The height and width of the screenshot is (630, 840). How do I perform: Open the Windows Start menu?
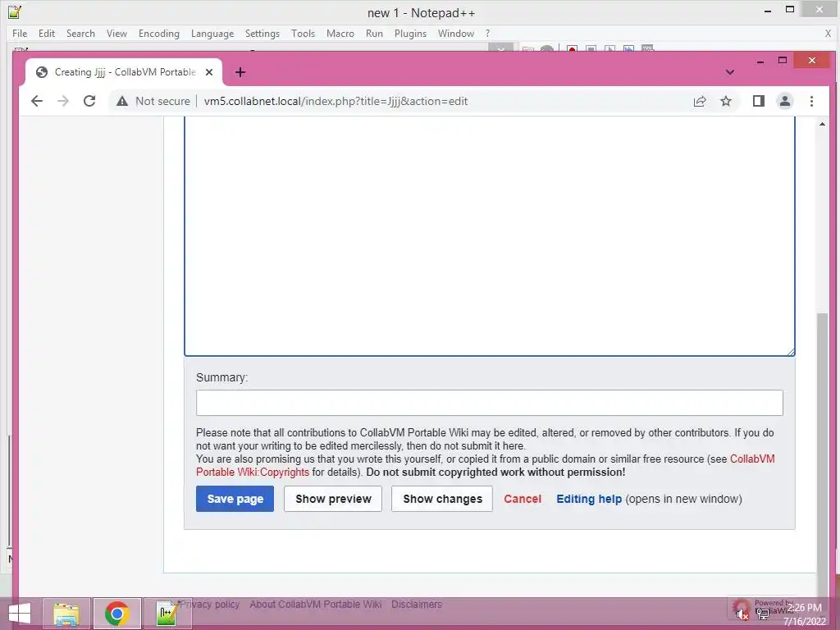pyautogui.click(x=20, y=614)
